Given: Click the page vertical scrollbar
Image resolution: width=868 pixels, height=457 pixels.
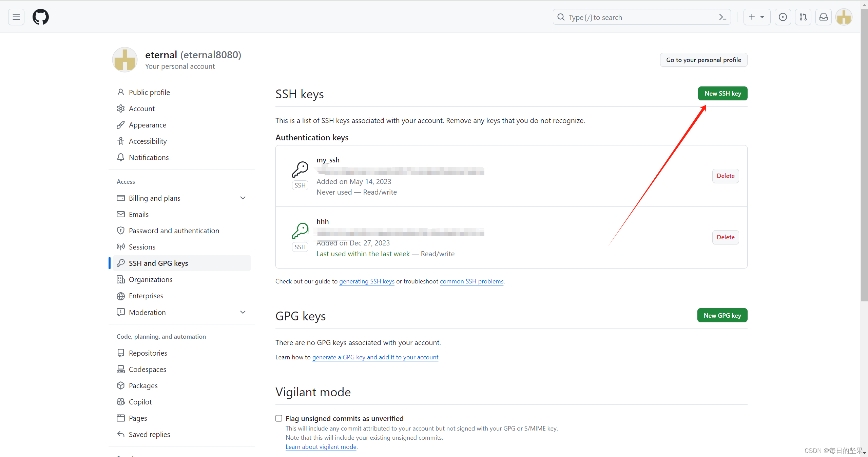Looking at the screenshot, I should coord(864,170).
